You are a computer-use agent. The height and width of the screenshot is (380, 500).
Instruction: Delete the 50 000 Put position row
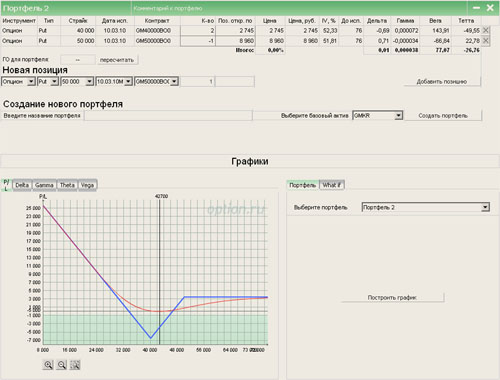486,41
